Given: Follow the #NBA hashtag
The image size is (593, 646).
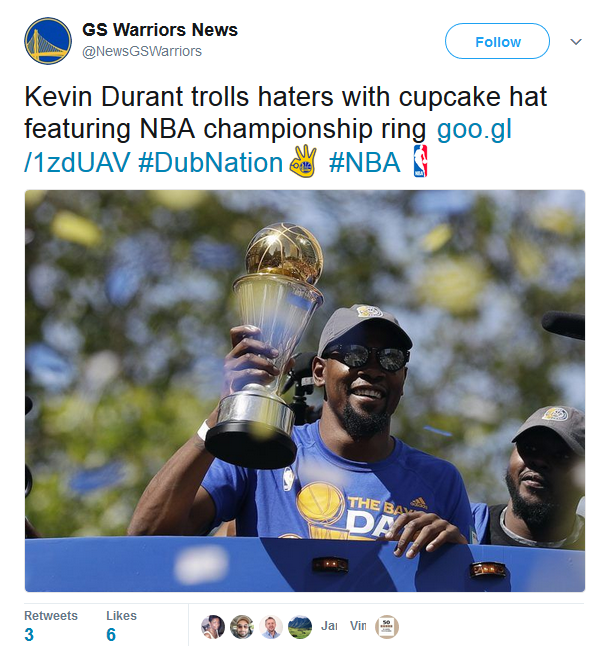Looking at the screenshot, I should [x=365, y=163].
